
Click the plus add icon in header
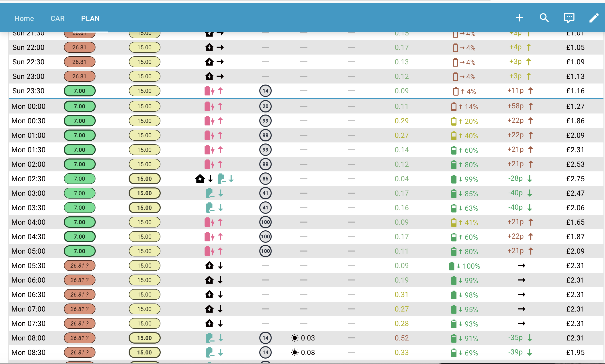[519, 18]
